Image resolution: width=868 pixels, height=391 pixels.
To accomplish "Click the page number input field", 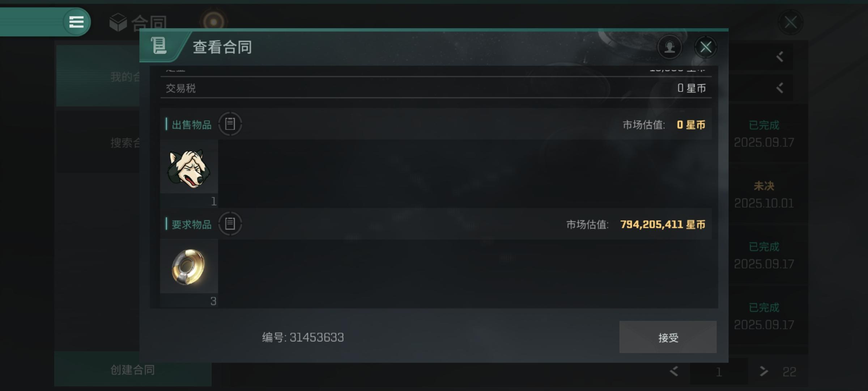I will click(x=719, y=371).
